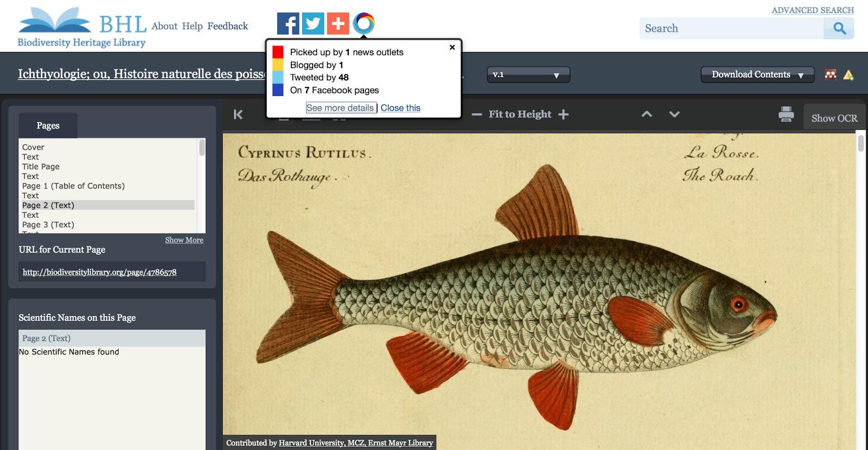Open the orange plus share icon
Screen dimensions: 868x450
338,24
